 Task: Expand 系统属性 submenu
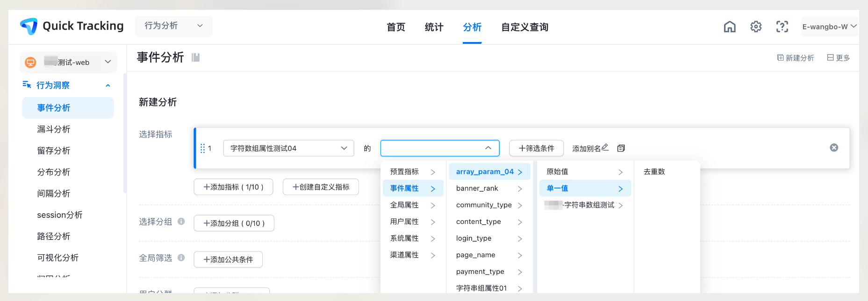tap(413, 238)
